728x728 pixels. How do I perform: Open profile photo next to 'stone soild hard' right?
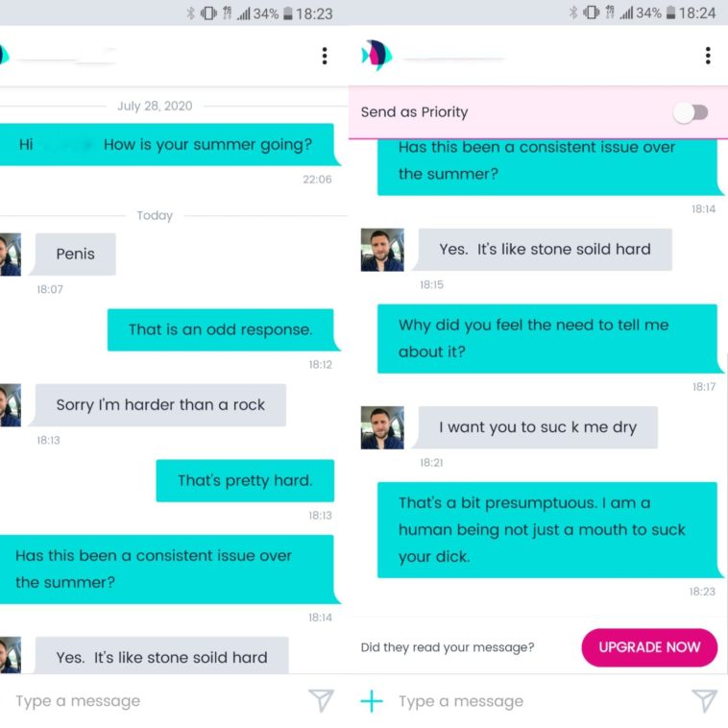click(382, 250)
